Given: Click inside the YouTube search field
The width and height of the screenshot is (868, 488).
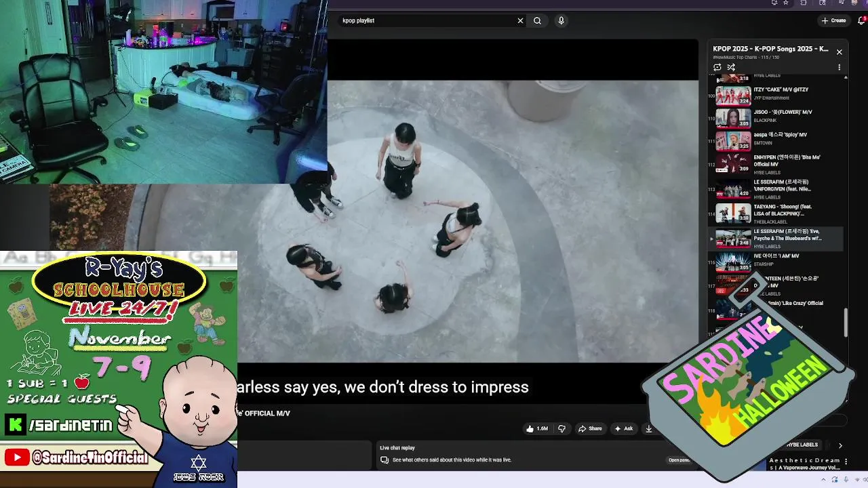Looking at the screenshot, I should tap(427, 20).
